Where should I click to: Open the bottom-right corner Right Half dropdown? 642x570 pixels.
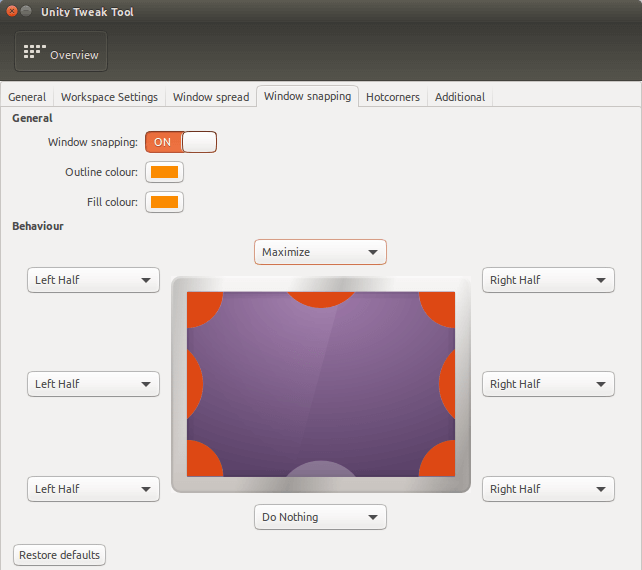pos(548,489)
